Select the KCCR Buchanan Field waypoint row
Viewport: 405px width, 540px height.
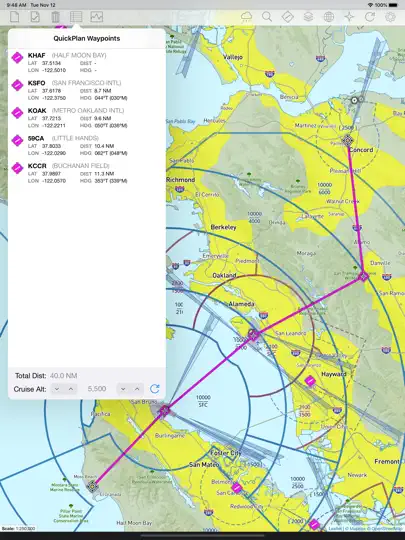87,173
